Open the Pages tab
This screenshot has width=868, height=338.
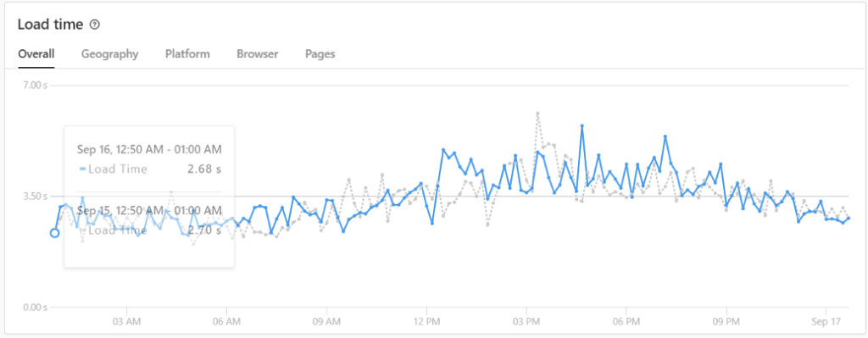[320, 53]
